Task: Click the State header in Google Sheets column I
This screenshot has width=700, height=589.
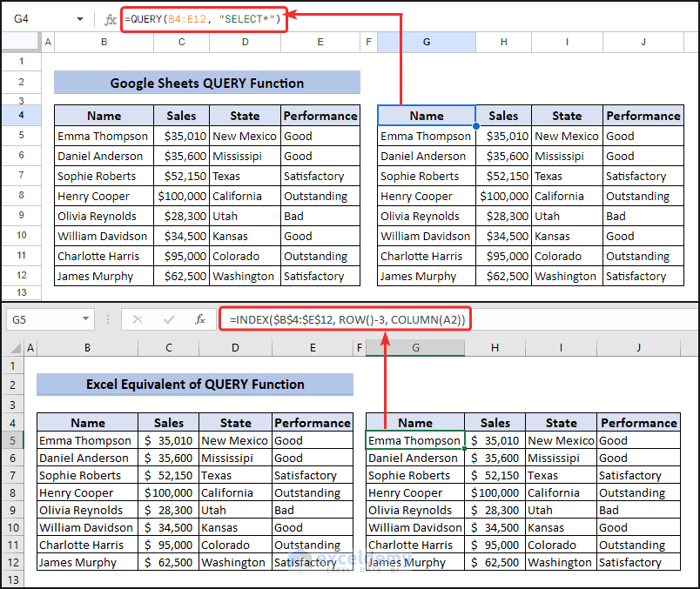Action: (x=567, y=116)
